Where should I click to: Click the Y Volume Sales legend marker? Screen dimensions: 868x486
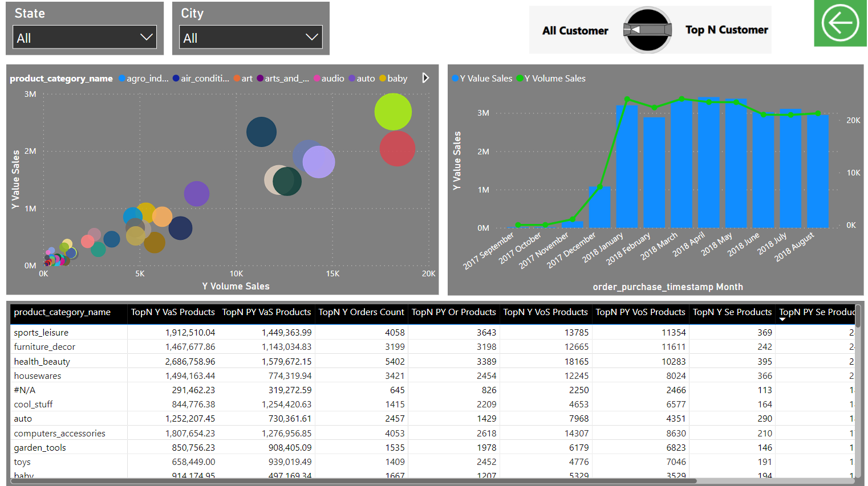520,79
